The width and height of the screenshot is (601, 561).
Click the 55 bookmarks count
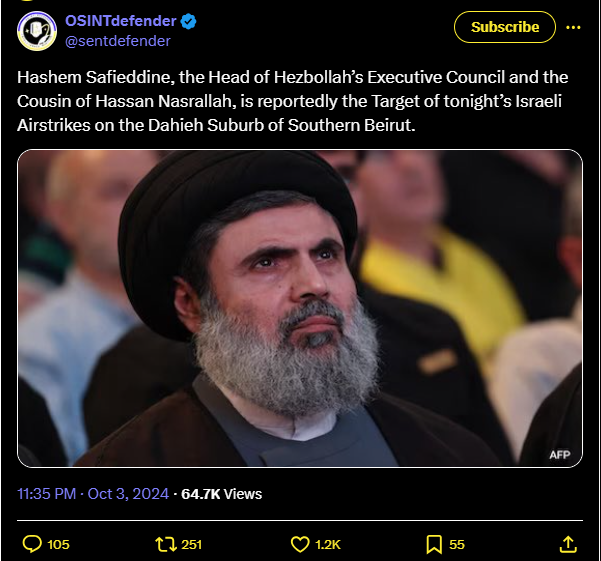point(457,544)
